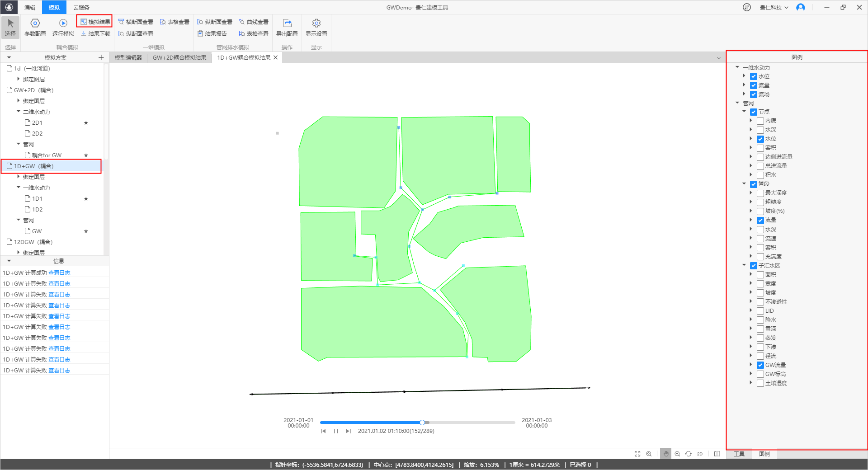The height and width of the screenshot is (470, 868).
Task: Open 导出配置 export configuration
Action: click(x=287, y=27)
